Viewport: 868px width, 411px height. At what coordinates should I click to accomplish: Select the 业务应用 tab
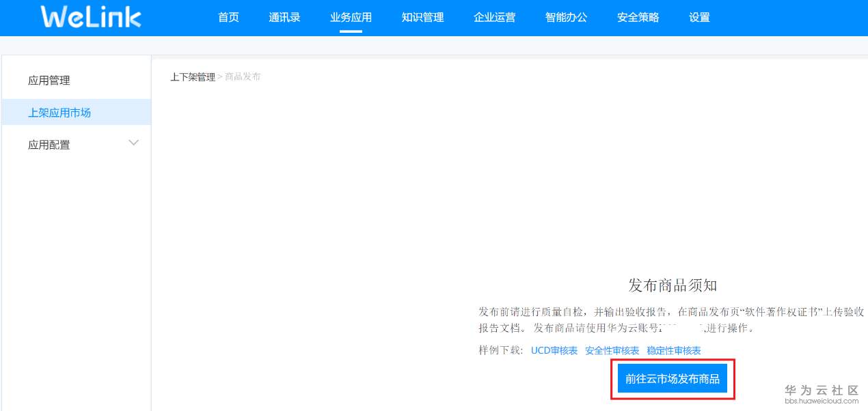(351, 18)
